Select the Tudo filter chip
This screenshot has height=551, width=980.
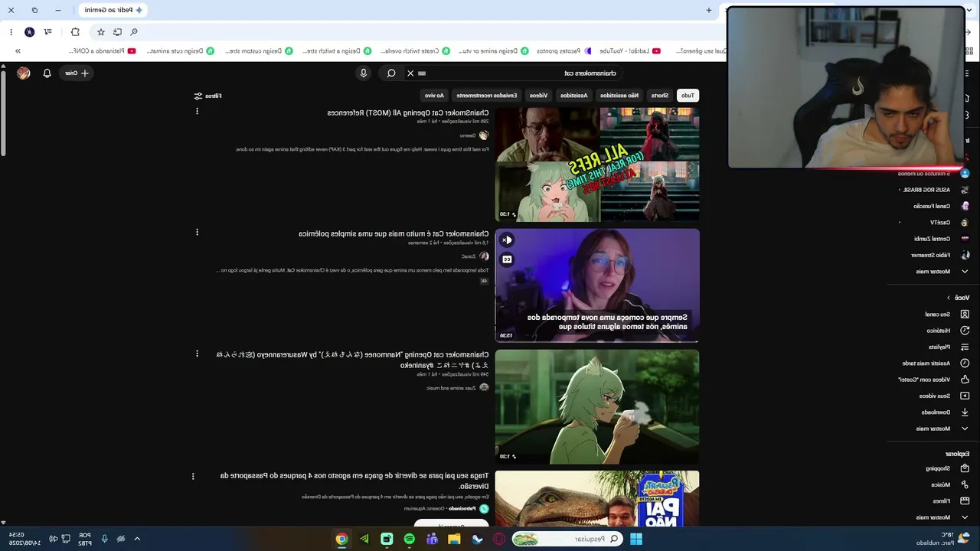click(688, 96)
